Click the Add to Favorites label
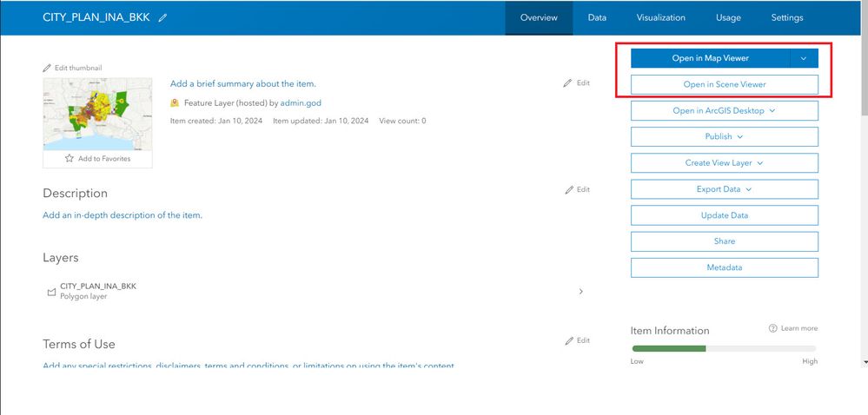Image resolution: width=868 pixels, height=415 pixels. pos(104,158)
